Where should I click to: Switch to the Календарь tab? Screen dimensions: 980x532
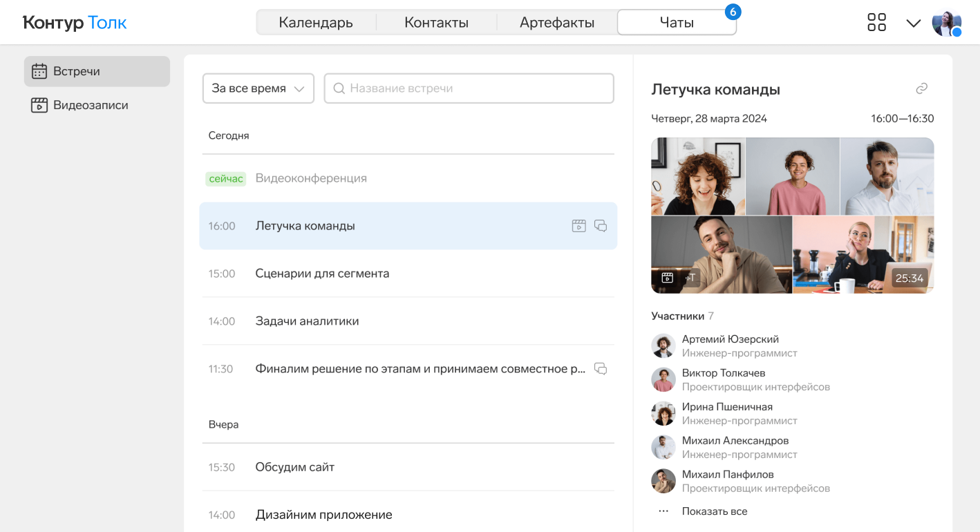[x=316, y=22]
